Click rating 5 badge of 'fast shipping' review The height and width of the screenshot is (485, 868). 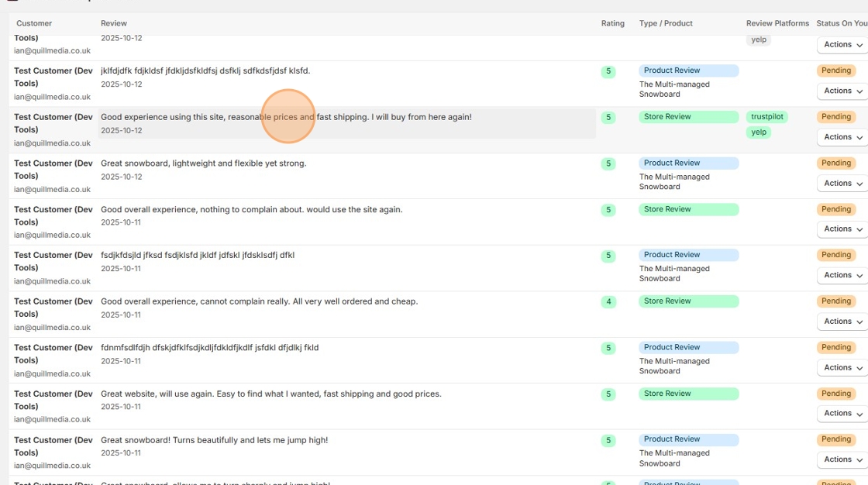pos(608,117)
